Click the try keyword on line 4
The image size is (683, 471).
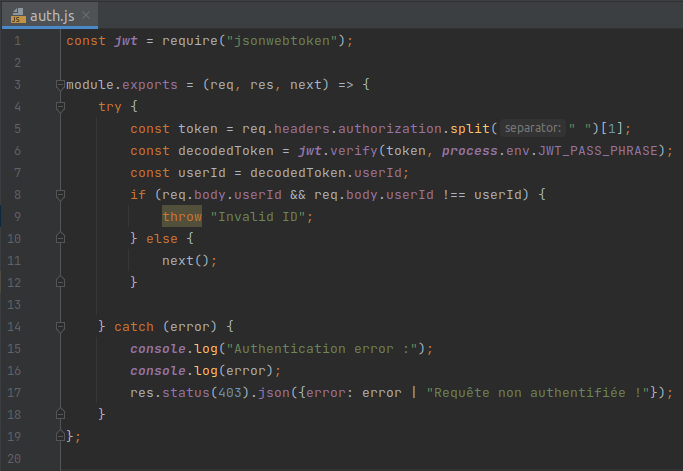[110, 107]
